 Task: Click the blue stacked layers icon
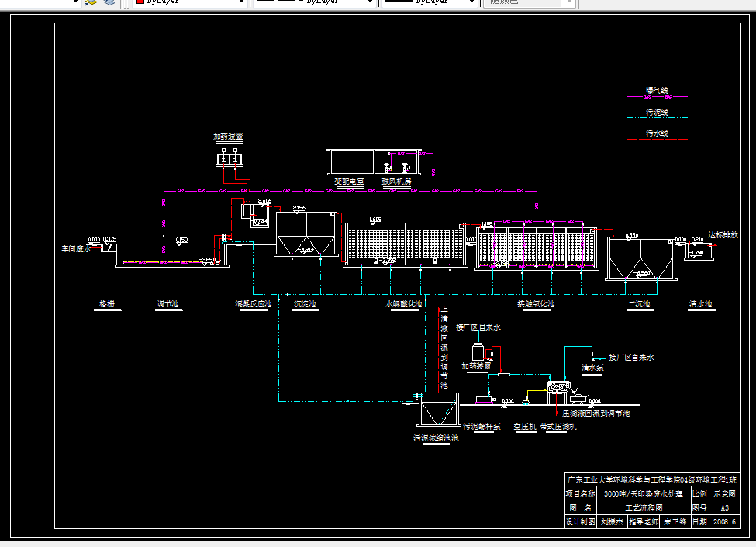pos(109,2)
